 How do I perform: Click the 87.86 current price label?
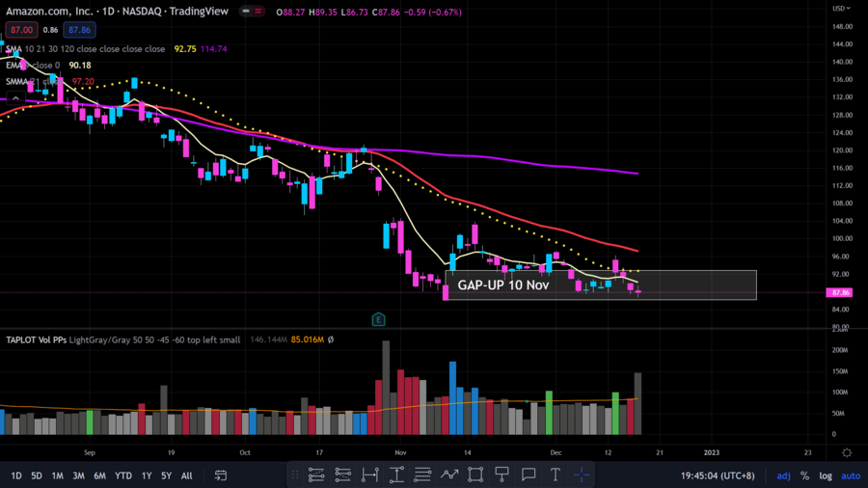[839, 292]
